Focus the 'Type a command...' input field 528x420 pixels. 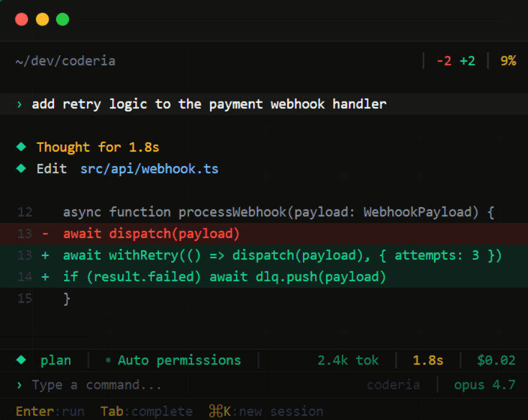97,385
